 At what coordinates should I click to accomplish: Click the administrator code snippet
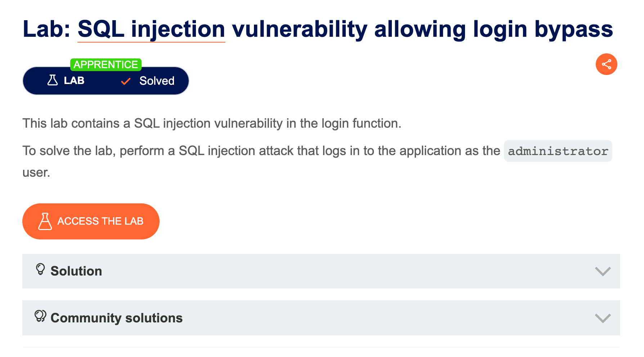[558, 151]
